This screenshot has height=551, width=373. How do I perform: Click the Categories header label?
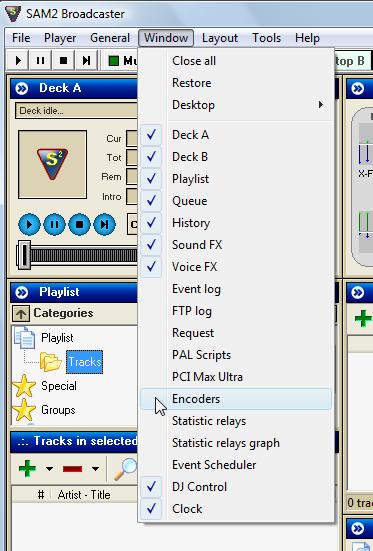[x=63, y=313]
